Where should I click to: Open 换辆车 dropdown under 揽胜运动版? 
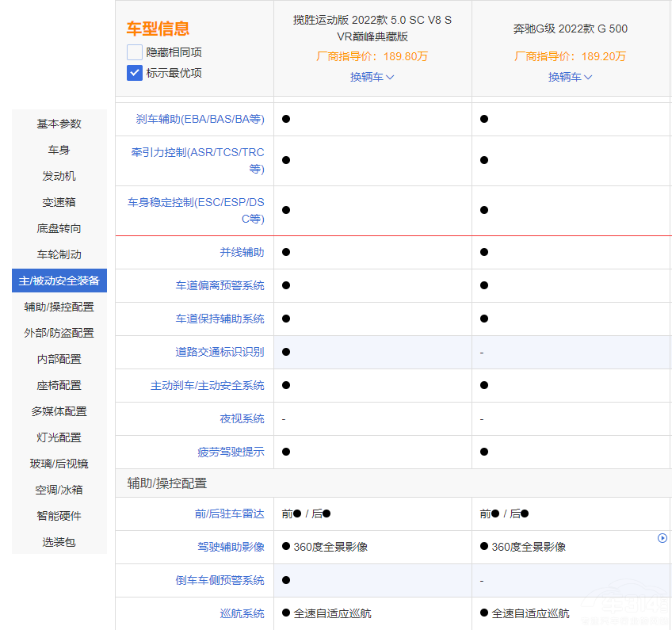(371, 77)
